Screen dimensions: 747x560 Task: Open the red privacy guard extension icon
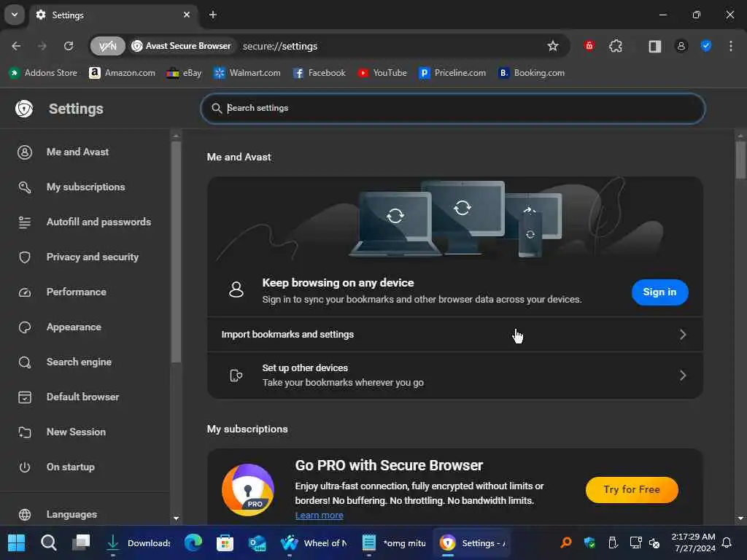point(589,46)
